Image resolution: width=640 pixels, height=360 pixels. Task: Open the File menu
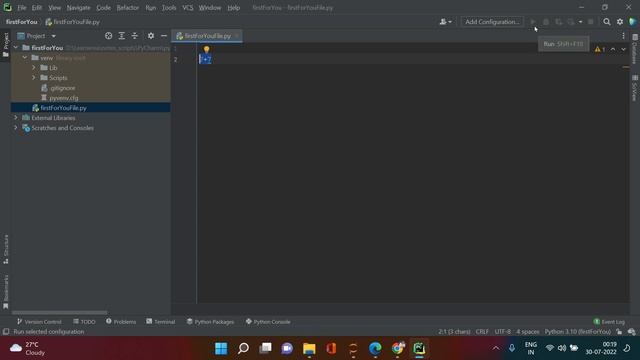pyautogui.click(x=22, y=7)
